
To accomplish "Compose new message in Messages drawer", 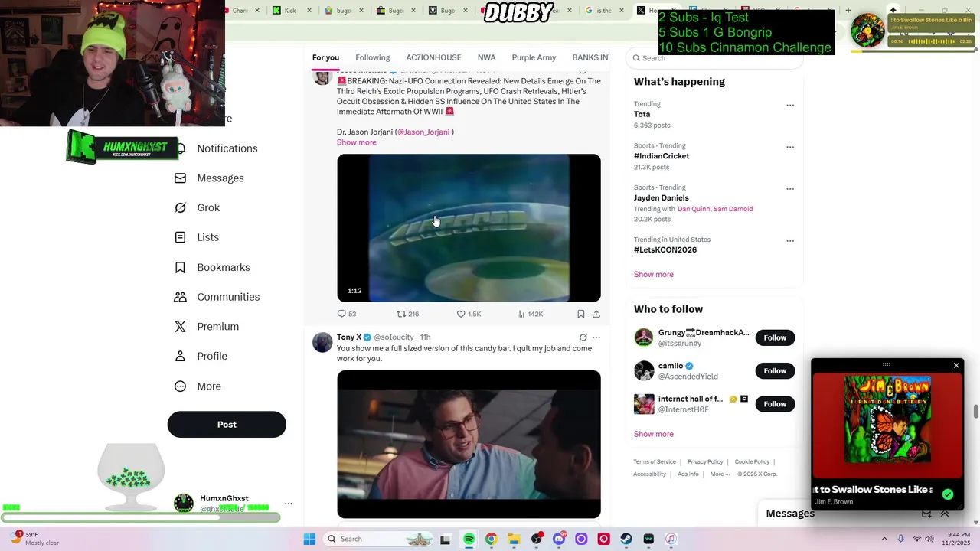I will click(x=926, y=514).
